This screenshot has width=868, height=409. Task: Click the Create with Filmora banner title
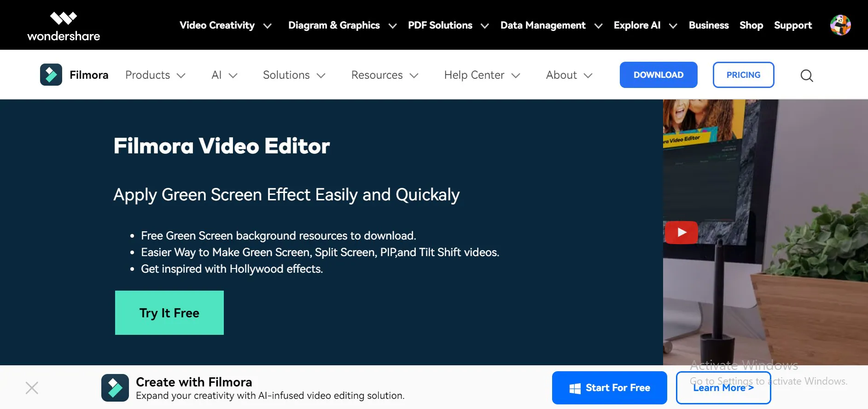(194, 382)
